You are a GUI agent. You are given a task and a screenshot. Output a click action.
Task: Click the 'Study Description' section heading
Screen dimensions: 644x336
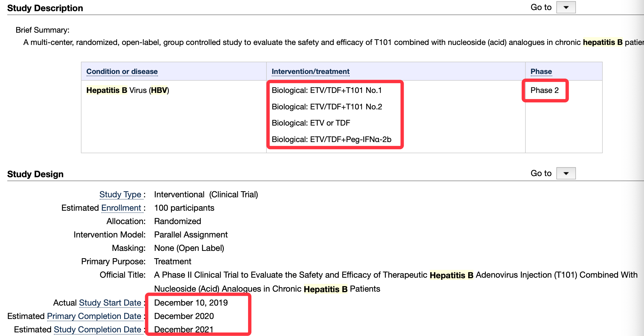tap(45, 8)
